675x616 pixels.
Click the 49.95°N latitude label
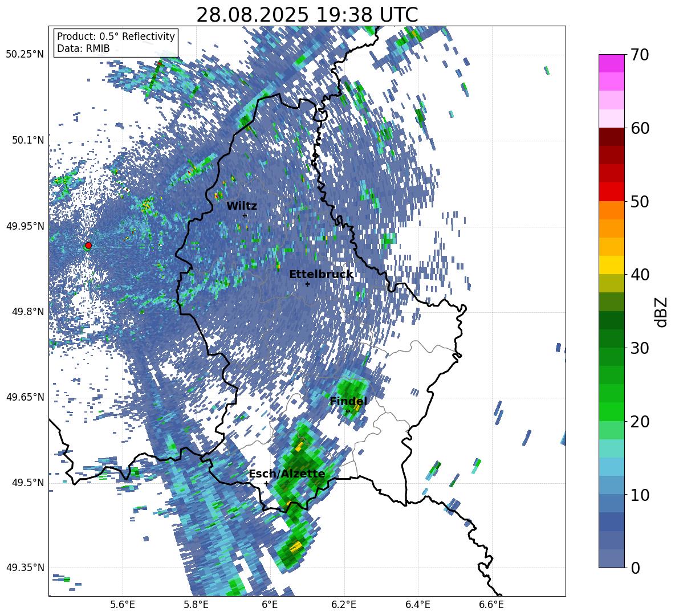(25, 226)
